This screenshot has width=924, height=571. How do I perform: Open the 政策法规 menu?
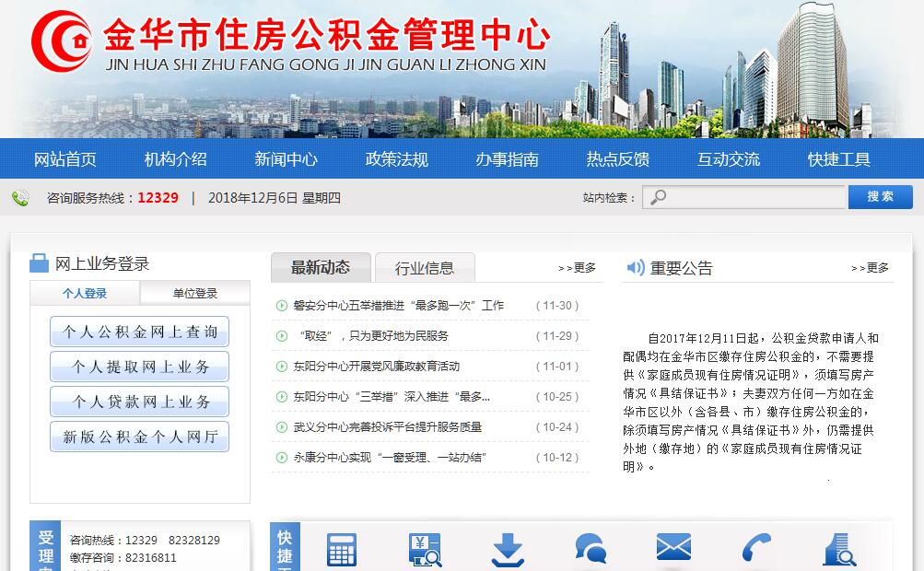[397, 159]
